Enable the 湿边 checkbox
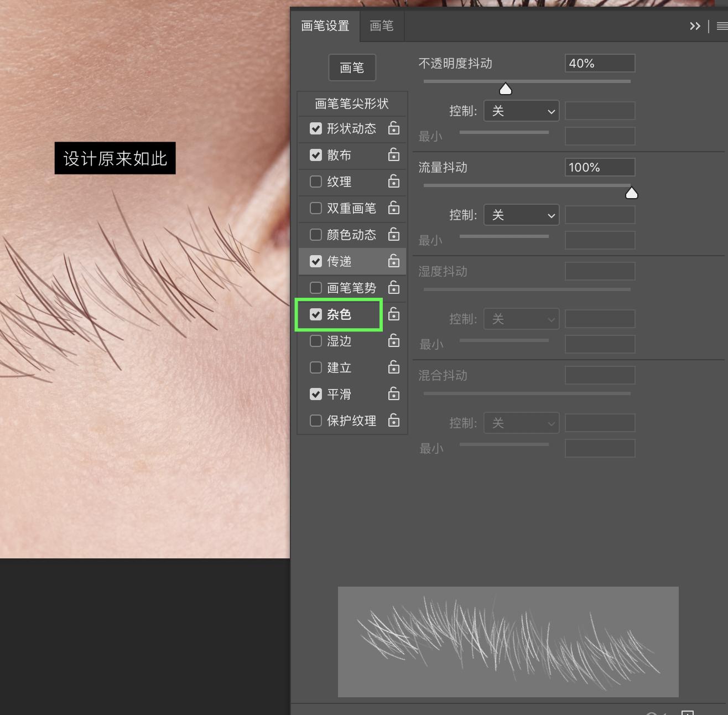This screenshot has height=715, width=728. click(316, 341)
